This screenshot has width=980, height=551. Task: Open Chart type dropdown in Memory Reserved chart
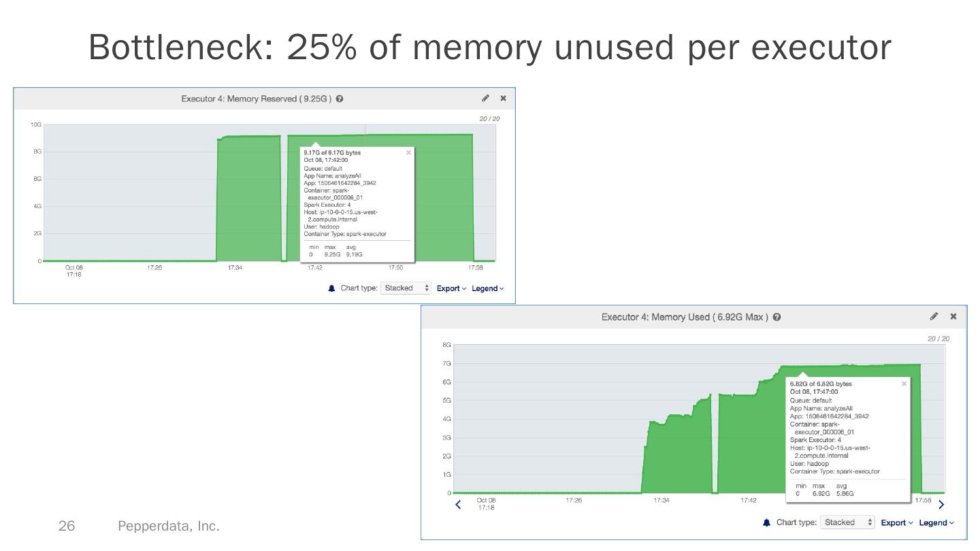click(x=406, y=288)
